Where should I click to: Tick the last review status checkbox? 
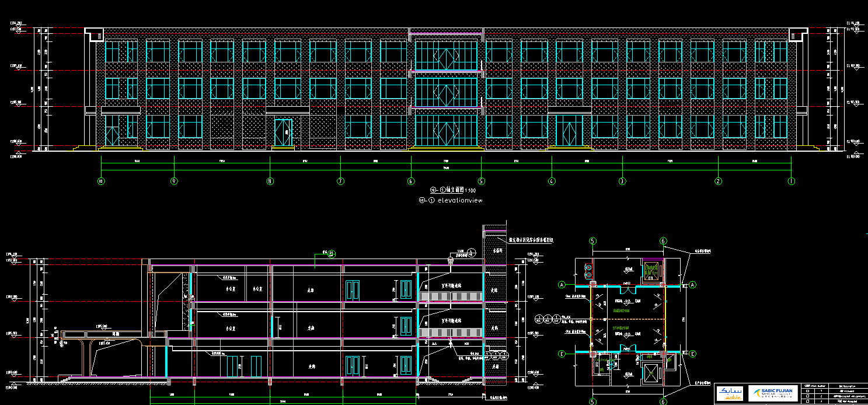pyautogui.click(x=807, y=401)
